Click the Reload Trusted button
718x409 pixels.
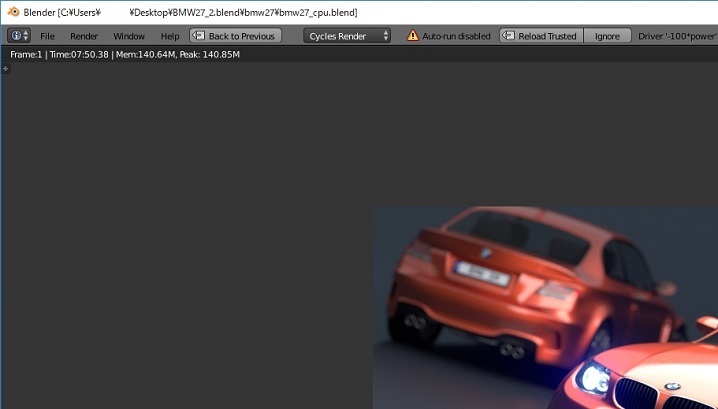(x=541, y=36)
